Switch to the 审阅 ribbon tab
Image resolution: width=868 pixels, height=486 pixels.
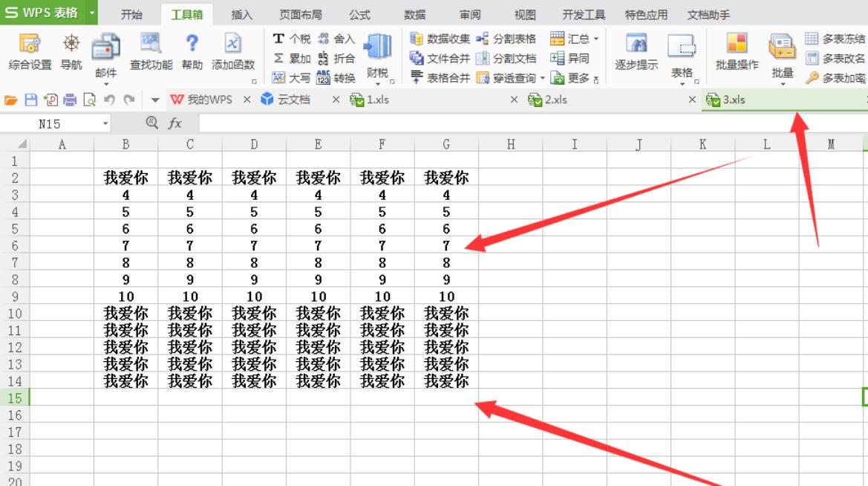[x=470, y=14]
